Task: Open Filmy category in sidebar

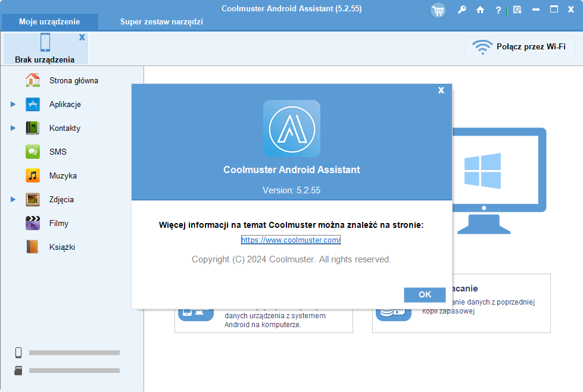Action: (59, 223)
